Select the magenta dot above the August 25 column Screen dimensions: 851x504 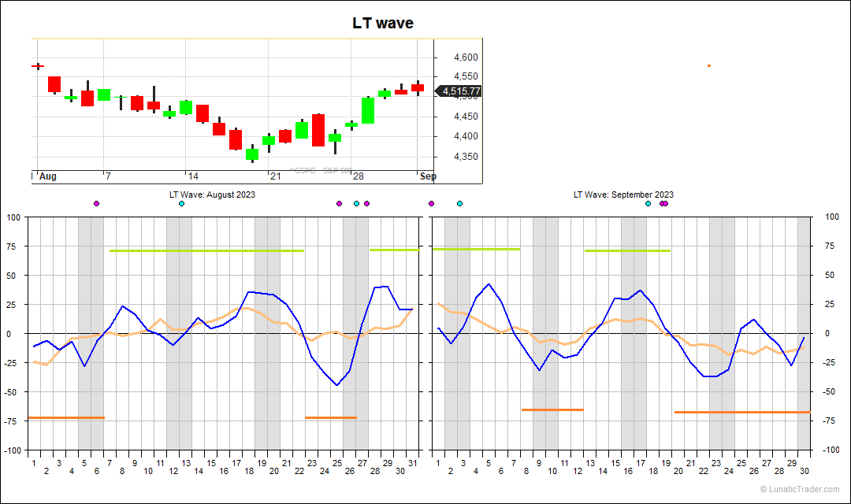click(x=339, y=202)
